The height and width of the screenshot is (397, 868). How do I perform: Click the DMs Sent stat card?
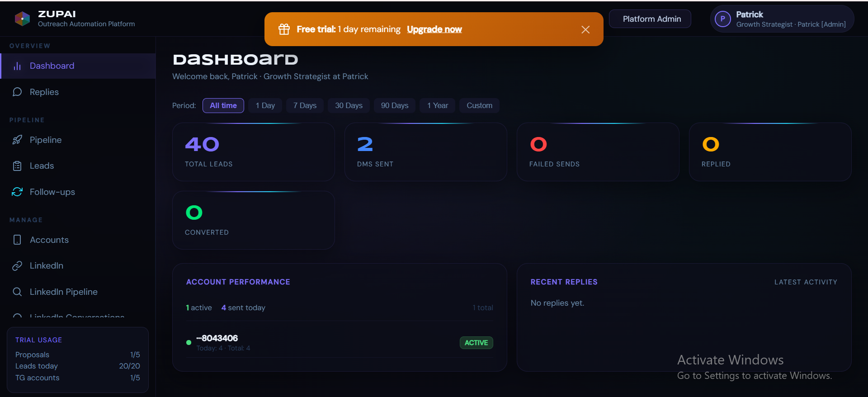tap(426, 152)
